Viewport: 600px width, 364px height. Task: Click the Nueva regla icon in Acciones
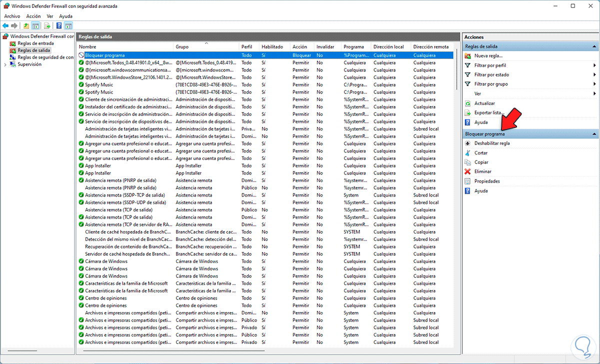pos(468,55)
